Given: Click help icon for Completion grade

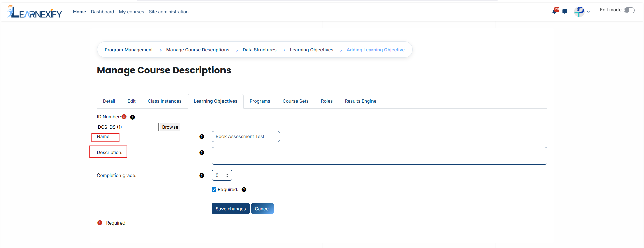Looking at the screenshot, I should coord(202,176).
